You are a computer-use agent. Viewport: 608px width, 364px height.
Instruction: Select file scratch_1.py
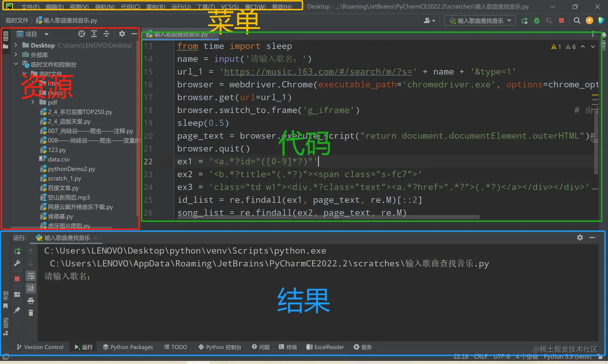[x=60, y=178]
